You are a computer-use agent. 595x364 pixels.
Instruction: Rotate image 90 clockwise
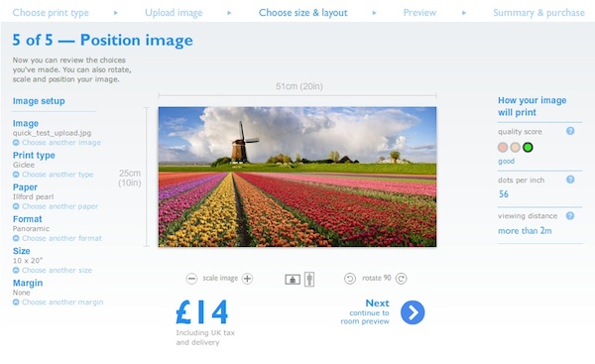(x=401, y=279)
